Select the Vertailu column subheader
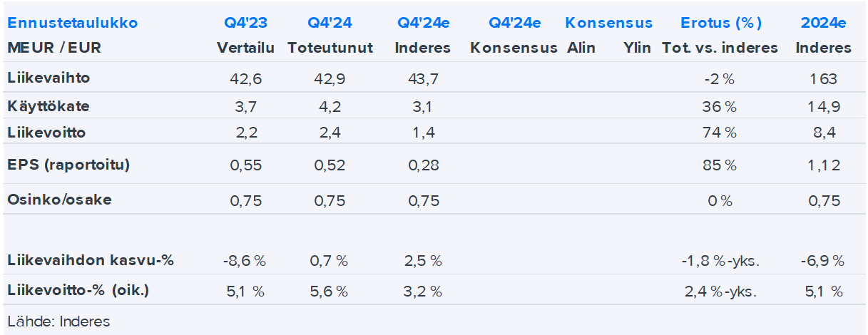The image size is (868, 335). tap(244, 48)
